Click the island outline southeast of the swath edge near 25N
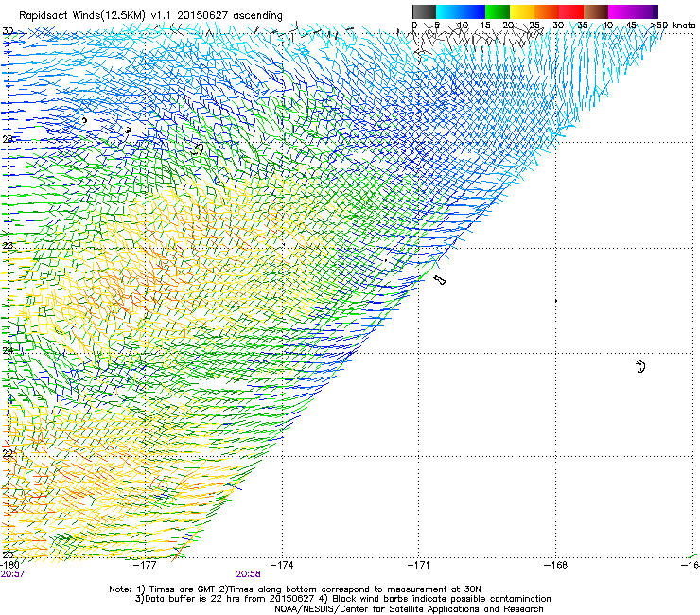The width and height of the screenshot is (700, 615). 440,280
